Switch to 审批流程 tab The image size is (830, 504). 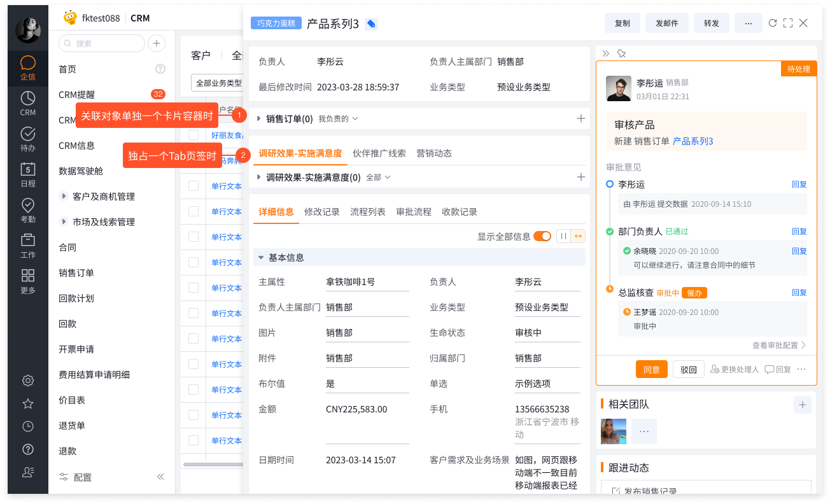tap(414, 212)
